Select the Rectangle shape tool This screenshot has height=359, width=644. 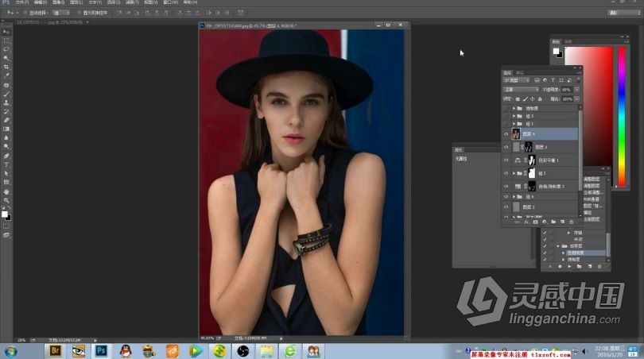6,182
